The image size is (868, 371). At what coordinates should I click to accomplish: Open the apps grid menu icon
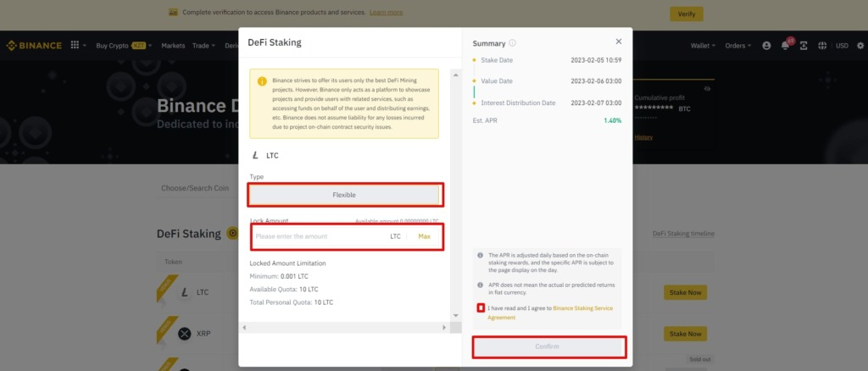tap(75, 46)
